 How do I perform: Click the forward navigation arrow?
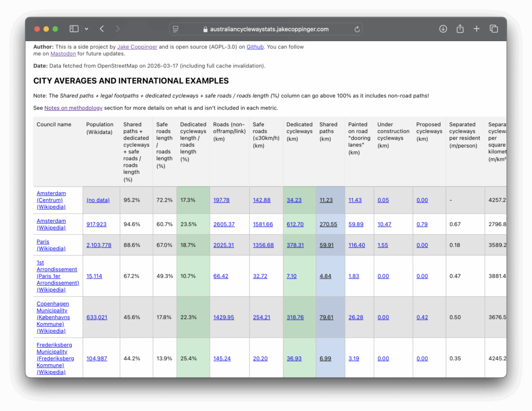click(118, 29)
